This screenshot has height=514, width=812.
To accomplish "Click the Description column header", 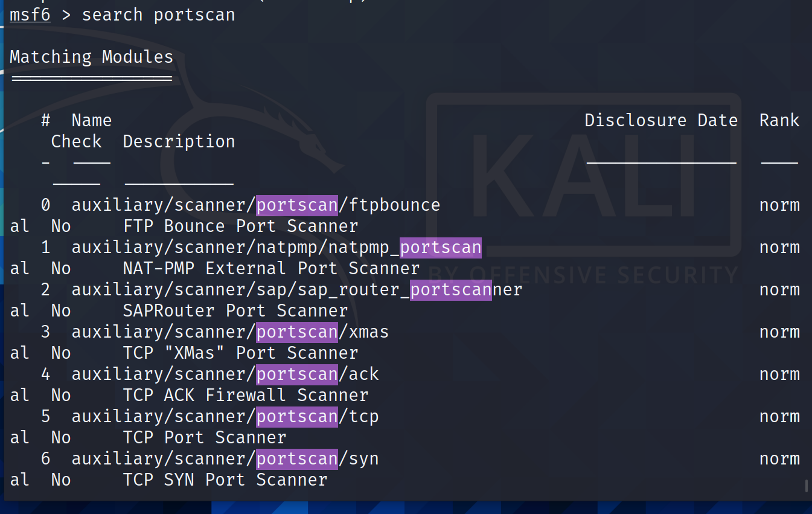I will [x=179, y=141].
